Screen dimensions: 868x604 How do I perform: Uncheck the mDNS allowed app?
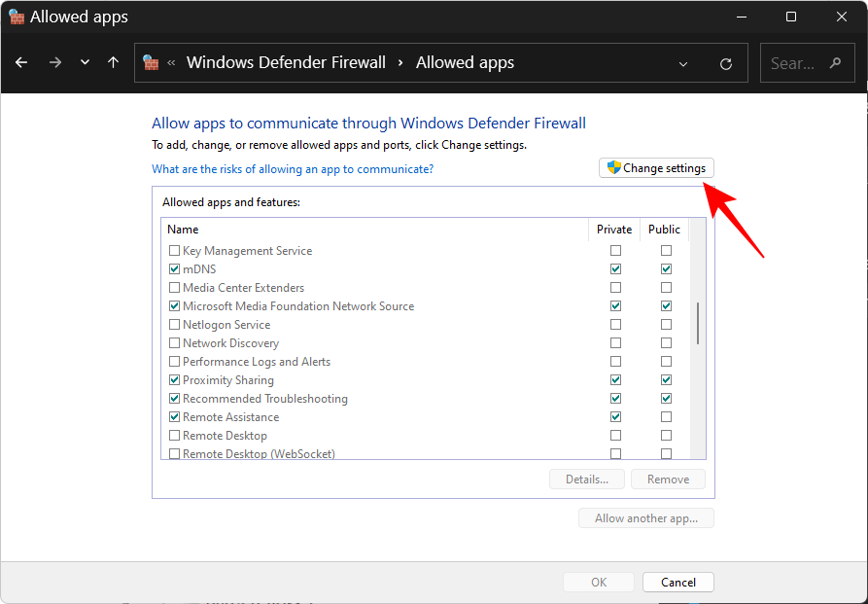coord(174,268)
